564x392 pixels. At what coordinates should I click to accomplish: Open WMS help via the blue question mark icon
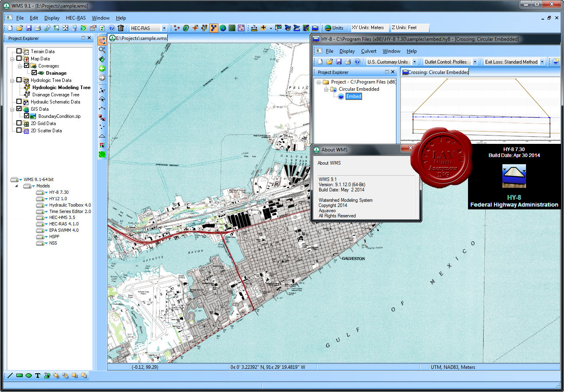point(112,28)
